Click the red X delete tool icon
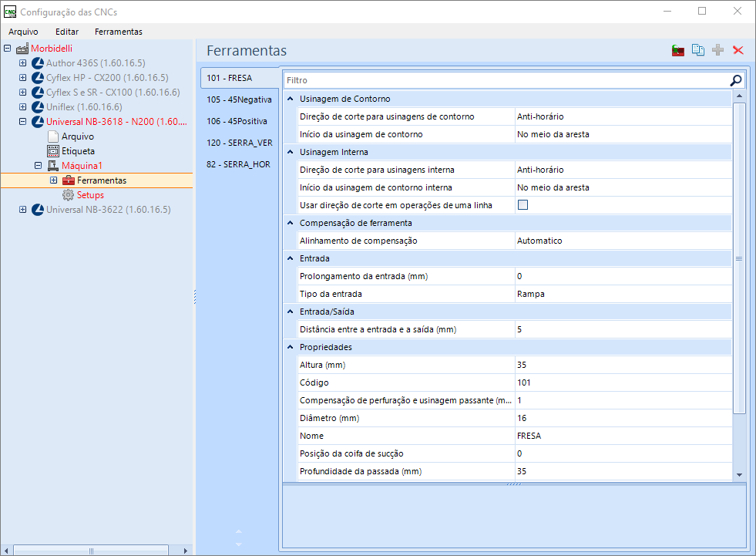This screenshot has height=556, width=756. click(x=738, y=49)
